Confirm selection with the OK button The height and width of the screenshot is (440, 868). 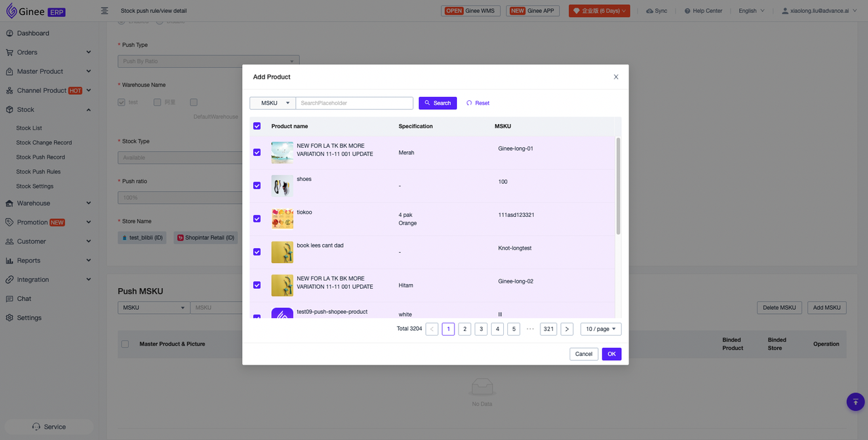[x=611, y=354]
